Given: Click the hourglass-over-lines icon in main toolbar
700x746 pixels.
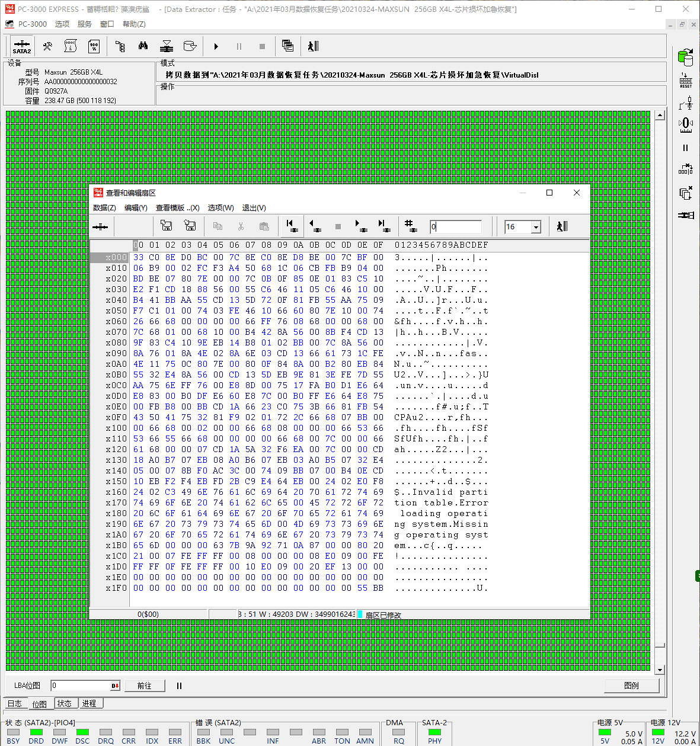Looking at the screenshot, I should pyautogui.click(x=167, y=46).
